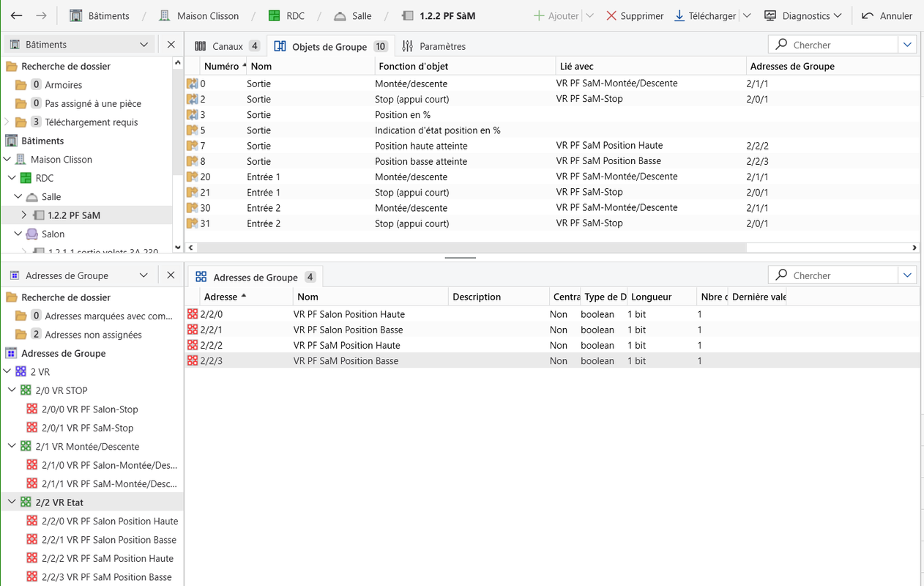Collapse the 2/1 VR Montée/Descente group

click(12, 446)
